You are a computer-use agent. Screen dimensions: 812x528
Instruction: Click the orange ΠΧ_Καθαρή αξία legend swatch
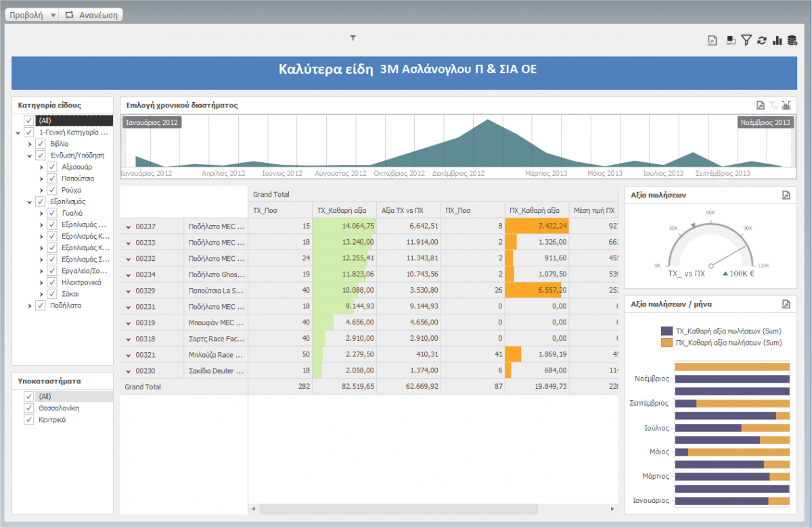point(666,343)
